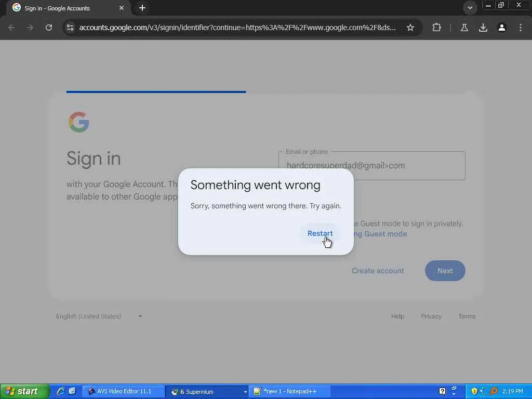Click the Restart button in the error dialog

[320, 233]
